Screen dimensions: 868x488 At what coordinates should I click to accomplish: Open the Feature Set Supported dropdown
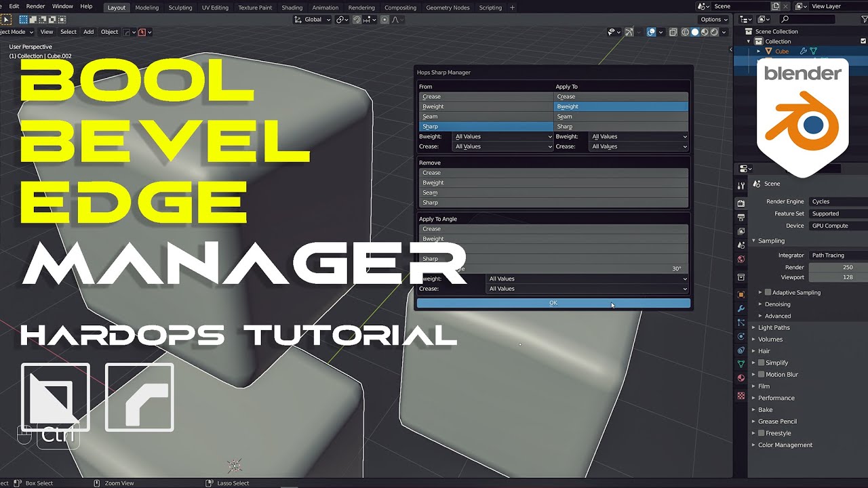[838, 213]
